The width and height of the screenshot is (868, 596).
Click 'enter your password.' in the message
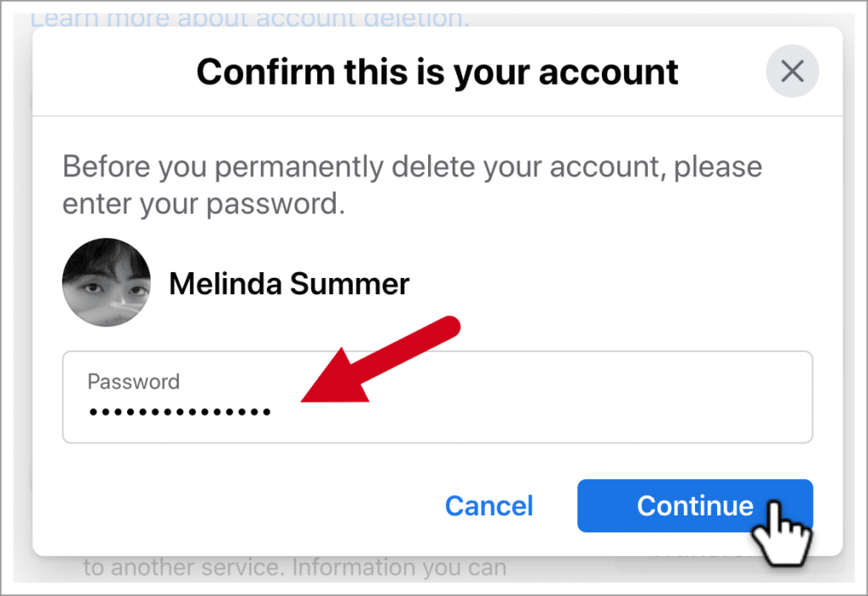pyautogui.click(x=203, y=205)
